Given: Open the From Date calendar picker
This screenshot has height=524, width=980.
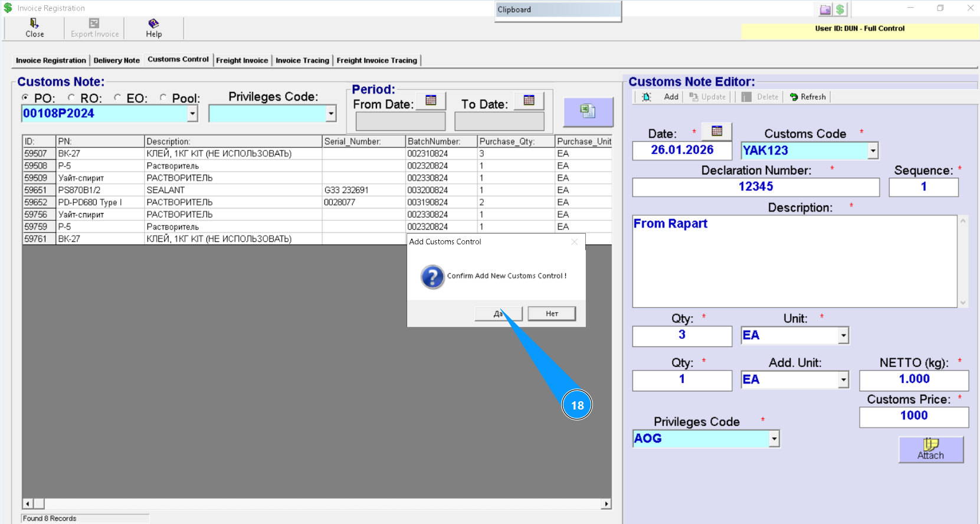Looking at the screenshot, I should (x=431, y=101).
